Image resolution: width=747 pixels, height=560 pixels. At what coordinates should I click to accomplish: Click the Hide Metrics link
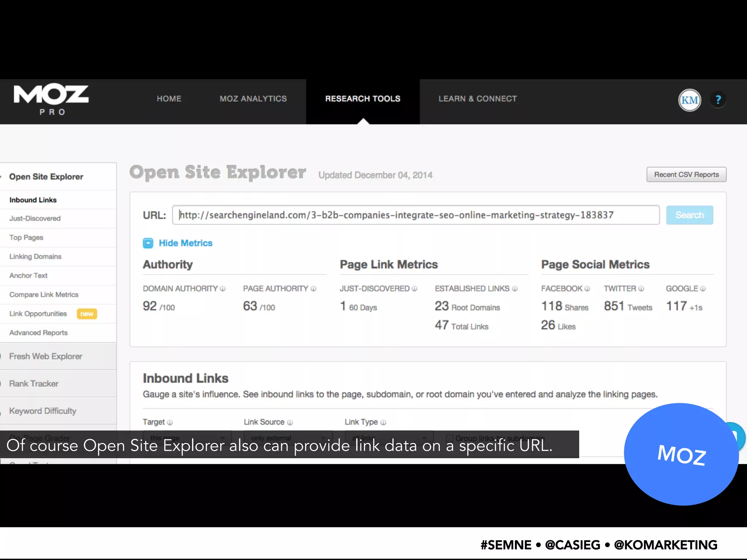click(185, 243)
